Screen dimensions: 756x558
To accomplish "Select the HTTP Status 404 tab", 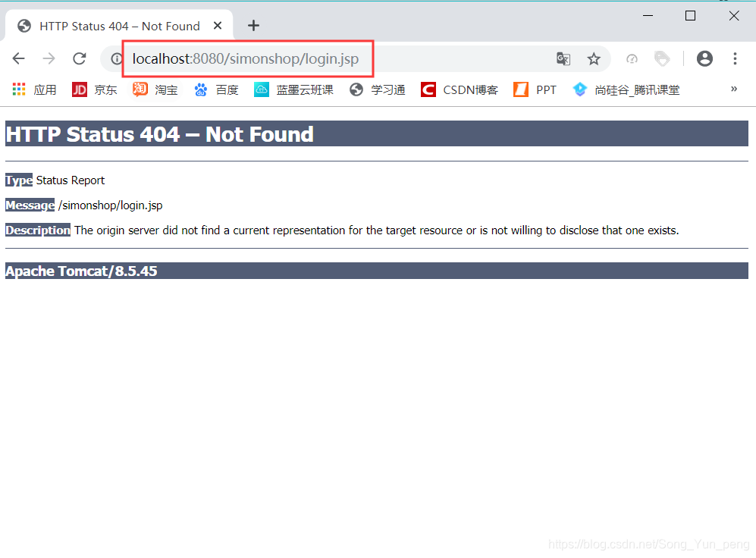I will coord(119,26).
